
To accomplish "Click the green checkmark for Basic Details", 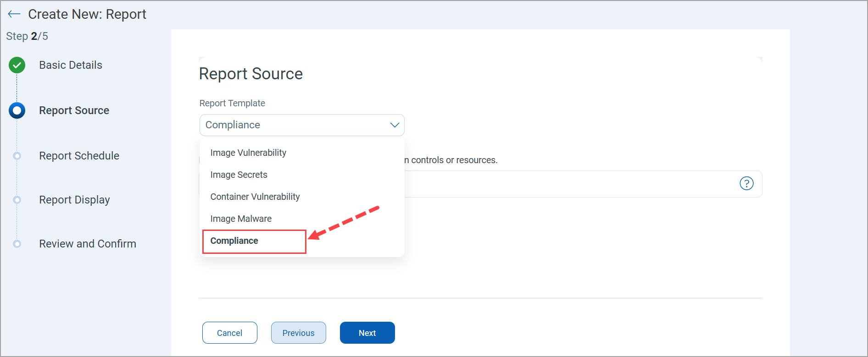I will [17, 66].
